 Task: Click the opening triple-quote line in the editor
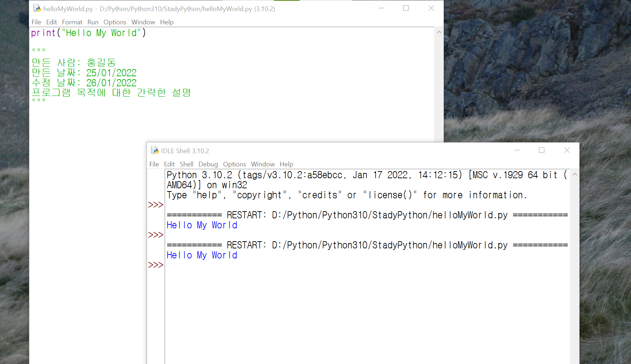tap(39, 50)
